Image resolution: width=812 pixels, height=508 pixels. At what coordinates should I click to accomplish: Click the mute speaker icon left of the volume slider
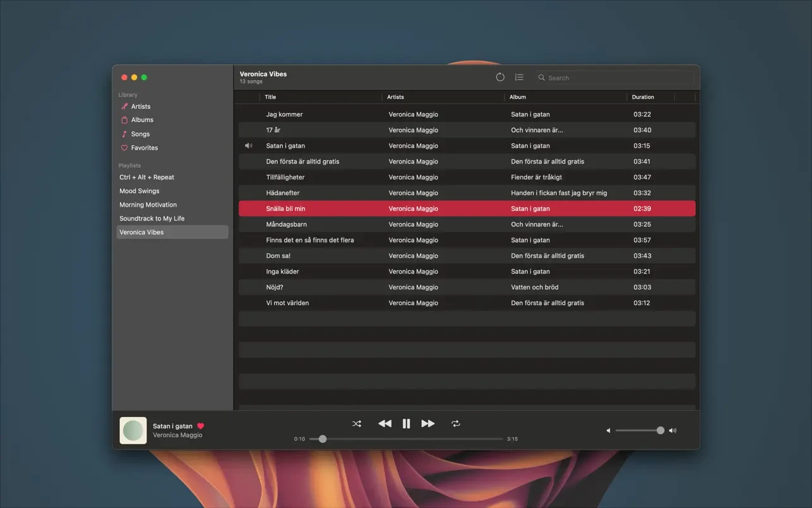click(609, 431)
